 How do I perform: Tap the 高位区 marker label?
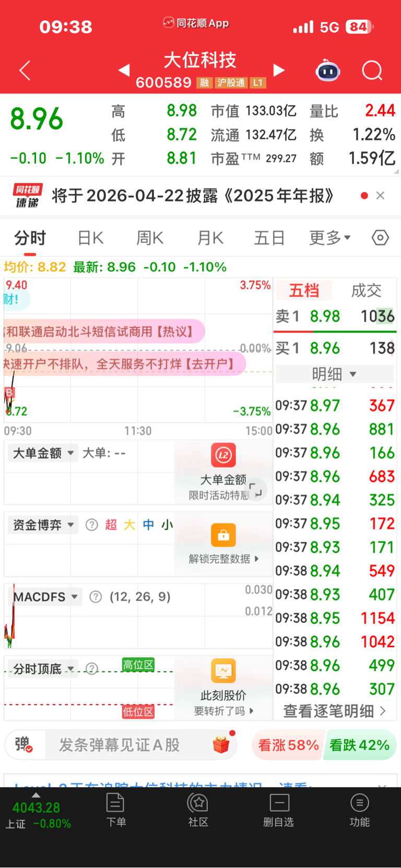click(x=138, y=665)
